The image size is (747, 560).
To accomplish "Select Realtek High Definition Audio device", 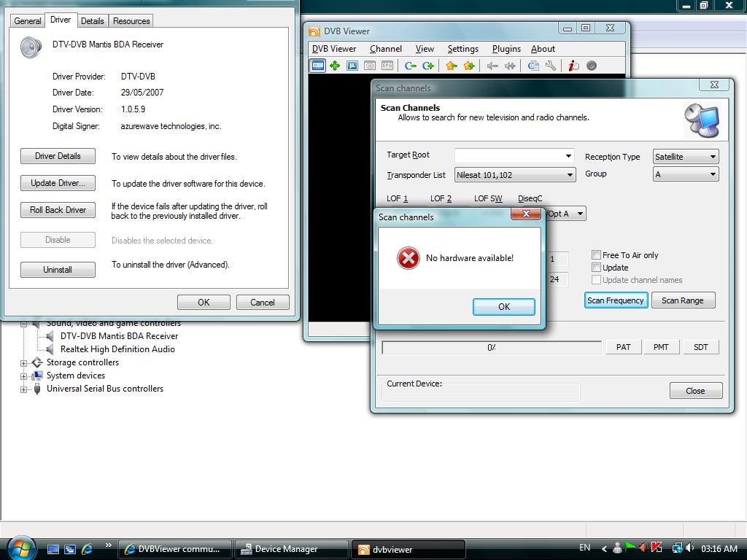I will pyautogui.click(x=117, y=349).
